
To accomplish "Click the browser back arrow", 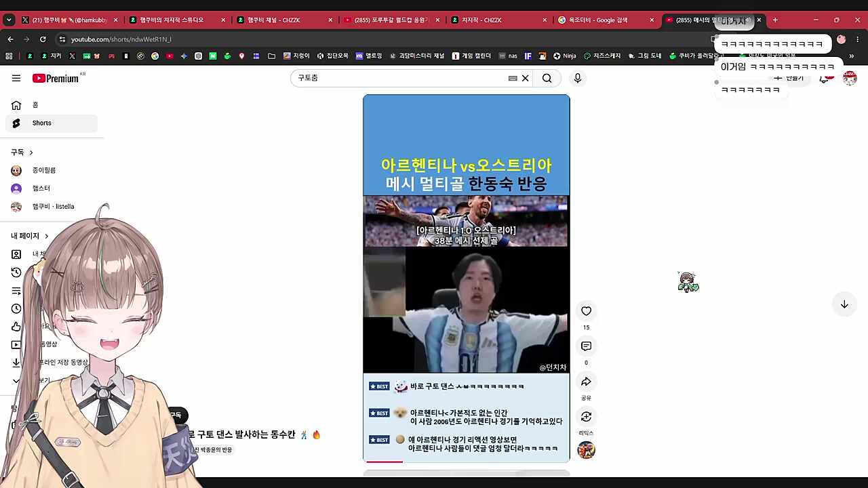I will coord(10,39).
